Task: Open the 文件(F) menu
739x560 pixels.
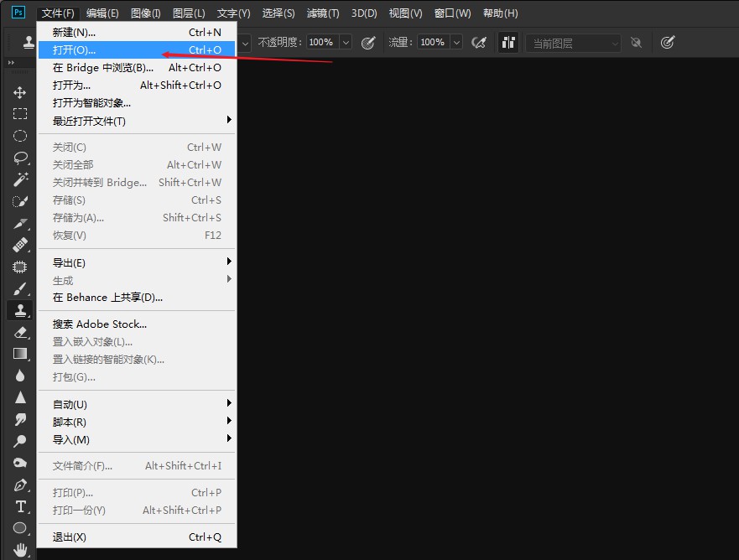Action: pyautogui.click(x=58, y=13)
